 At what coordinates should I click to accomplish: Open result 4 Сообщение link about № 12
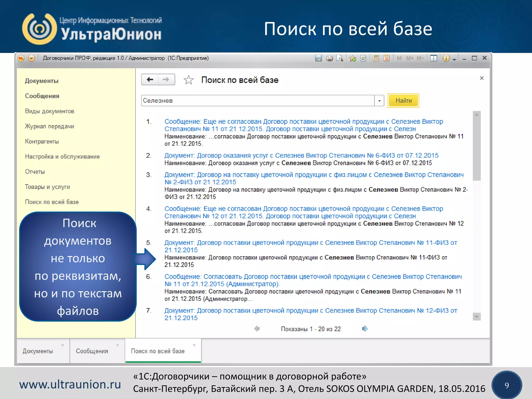click(x=304, y=212)
